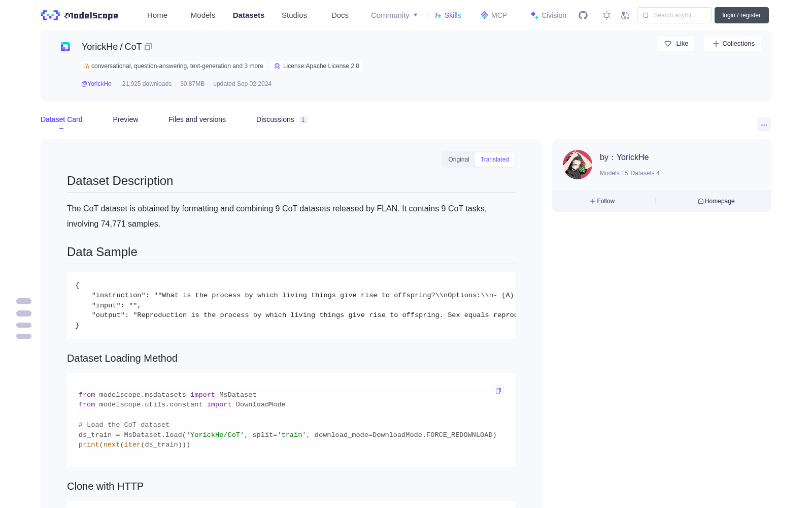Copy the dataset loading code snippet
812x508 pixels.
tap(498, 391)
